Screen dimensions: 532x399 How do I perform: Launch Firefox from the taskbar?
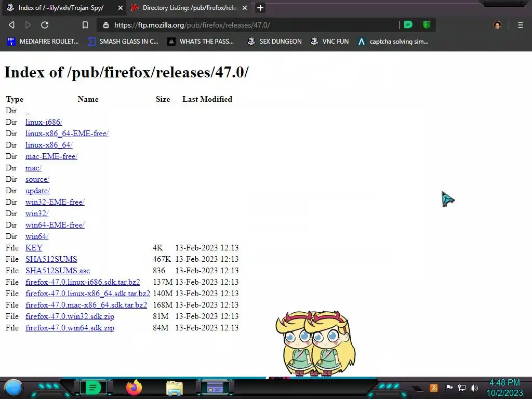(134, 388)
